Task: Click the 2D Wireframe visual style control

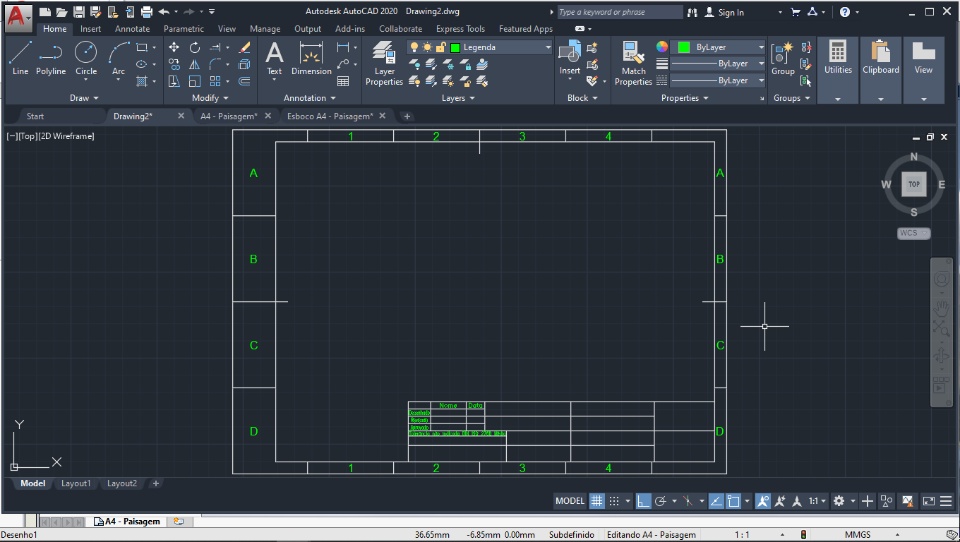Action: tap(66, 136)
